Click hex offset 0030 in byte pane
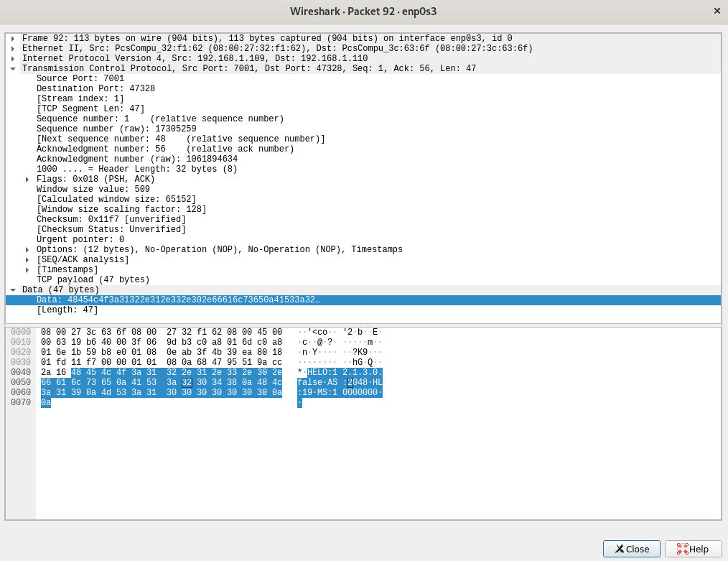Screen dimensions: 728x561 (21, 362)
